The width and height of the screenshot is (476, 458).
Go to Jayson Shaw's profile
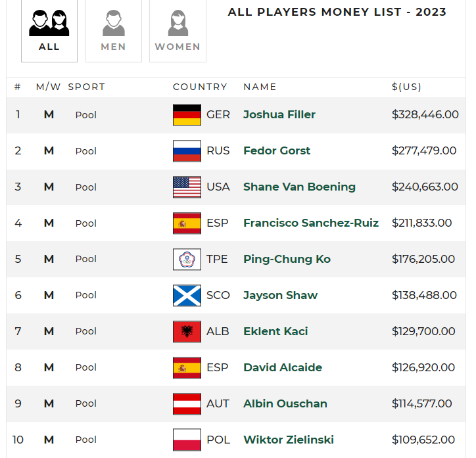[x=280, y=295]
